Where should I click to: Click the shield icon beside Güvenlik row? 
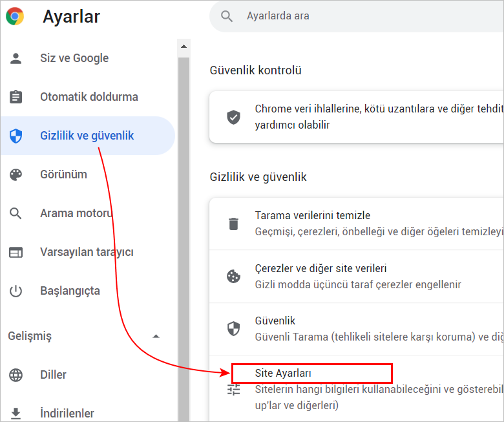pos(234,329)
